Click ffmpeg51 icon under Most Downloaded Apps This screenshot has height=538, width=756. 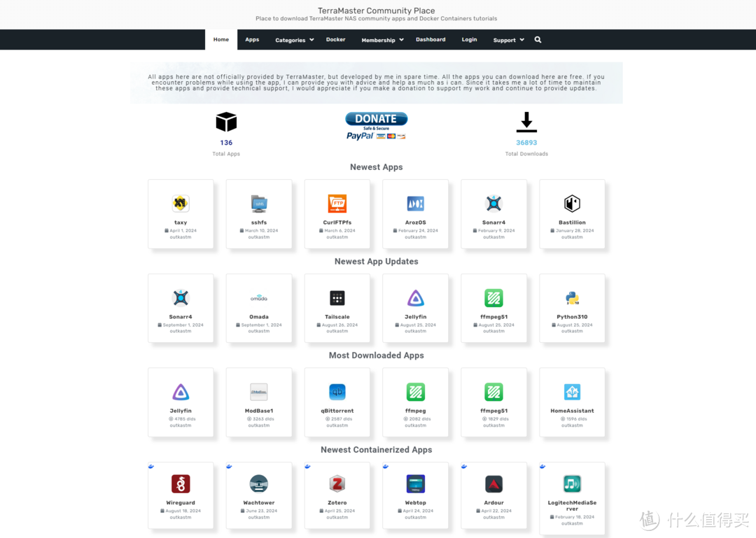click(493, 392)
